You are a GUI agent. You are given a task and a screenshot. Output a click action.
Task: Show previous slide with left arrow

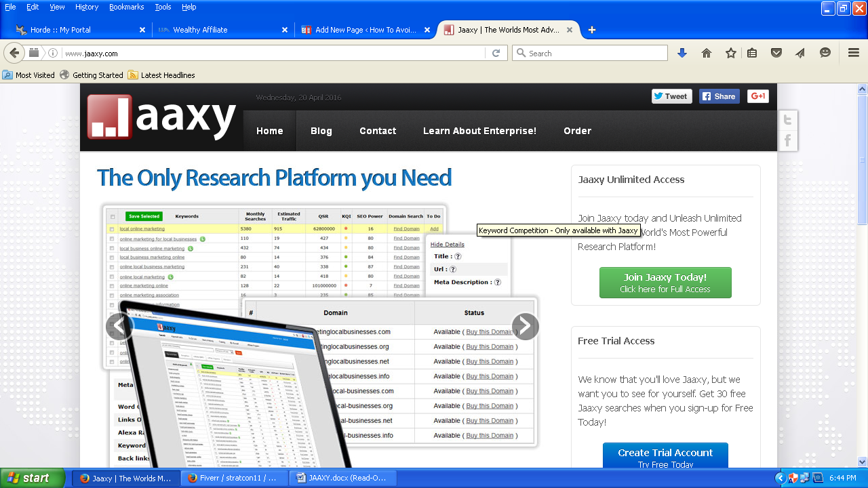coord(119,326)
